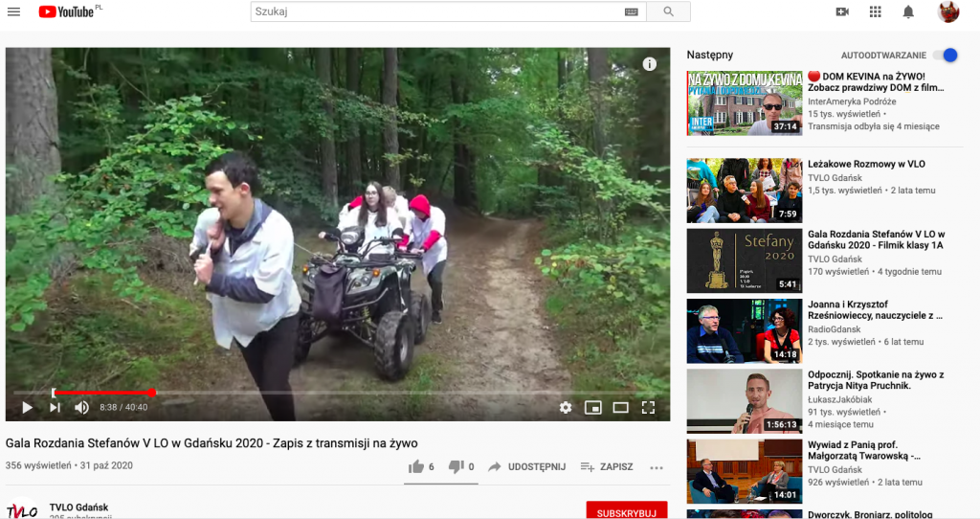The image size is (980, 519).
Task: Click the create video camera icon
Action: click(842, 11)
